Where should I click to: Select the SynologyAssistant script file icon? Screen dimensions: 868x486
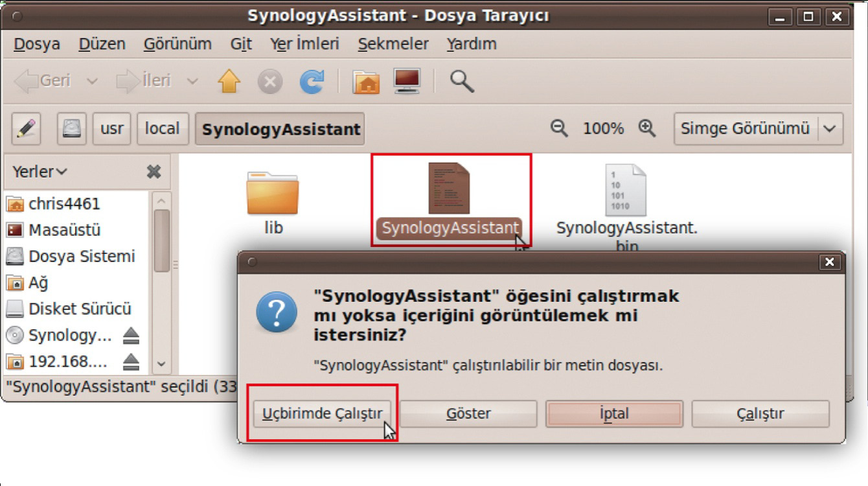(x=450, y=189)
